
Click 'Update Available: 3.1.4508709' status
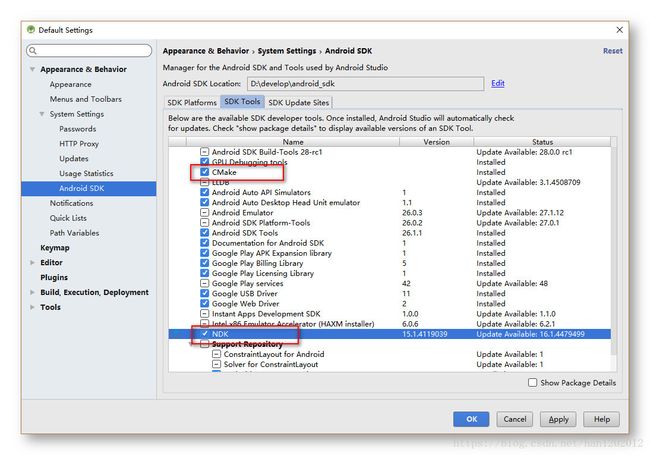point(528,182)
